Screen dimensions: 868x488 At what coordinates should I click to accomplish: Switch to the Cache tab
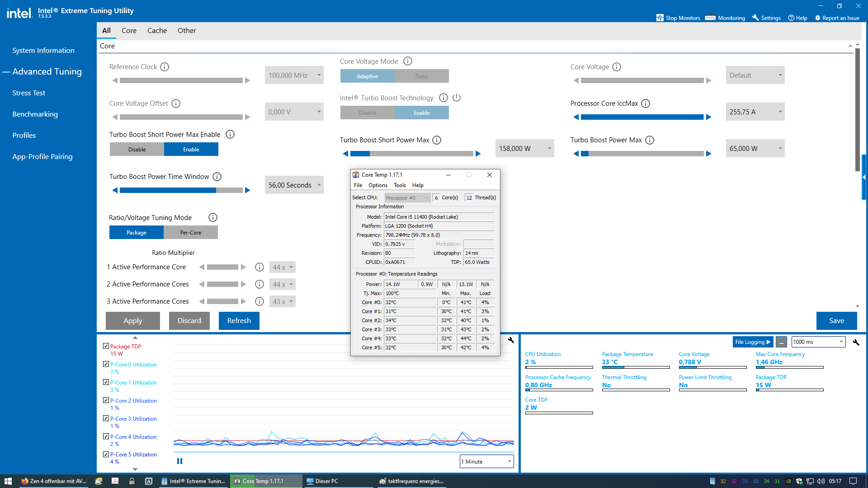tap(157, 31)
